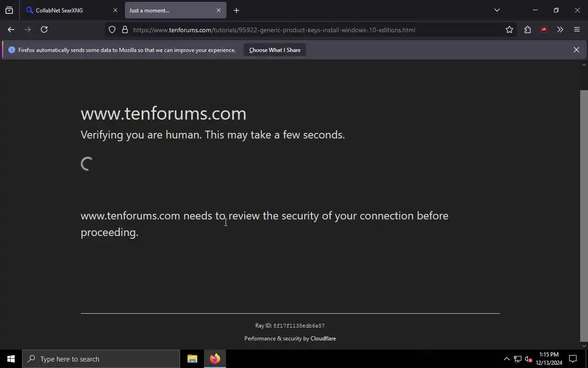Open Firefox View recent browsing icon
This screenshot has height=368, width=588.
pos(9,10)
